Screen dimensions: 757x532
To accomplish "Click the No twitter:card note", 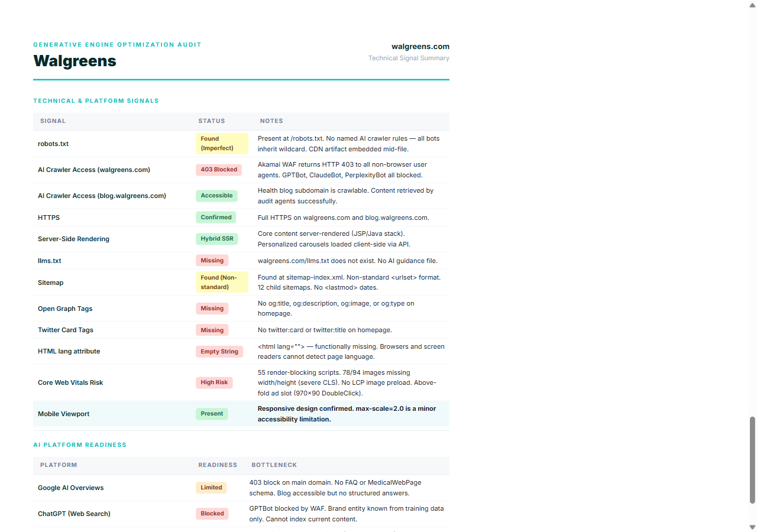I will tap(325, 330).
